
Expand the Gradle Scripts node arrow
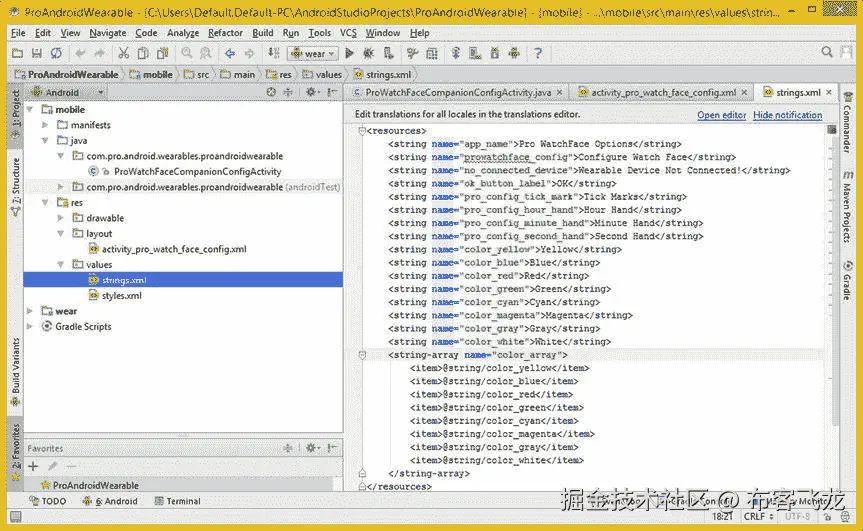30,326
